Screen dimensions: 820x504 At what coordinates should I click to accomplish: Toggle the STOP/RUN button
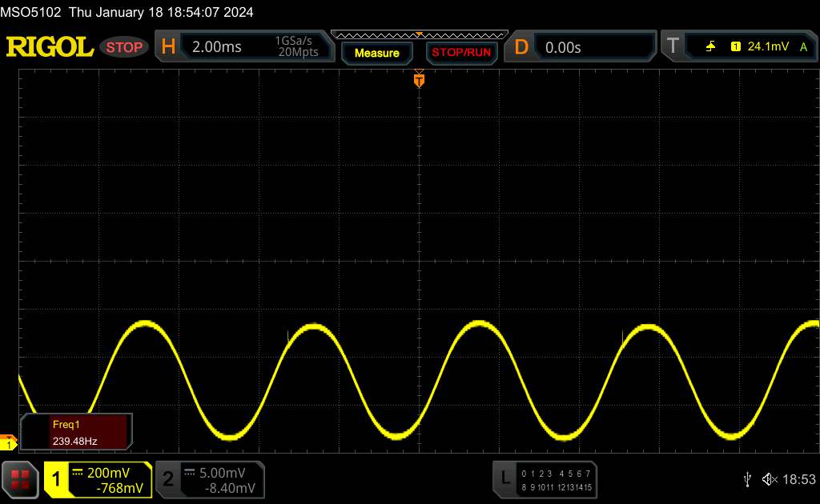(x=461, y=53)
